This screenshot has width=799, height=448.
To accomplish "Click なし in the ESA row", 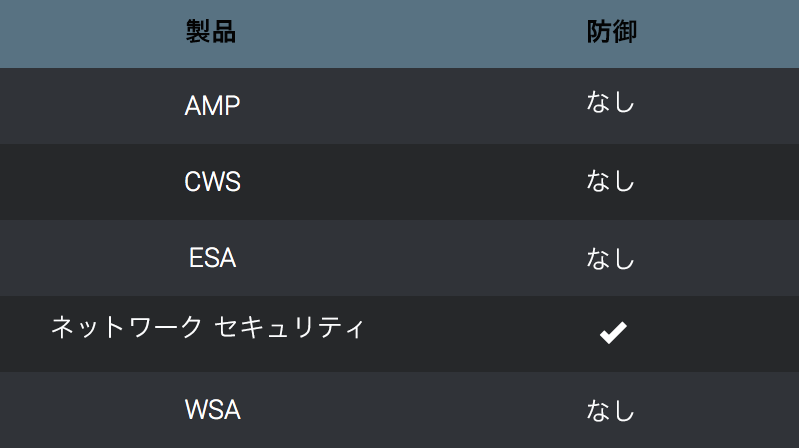I will pos(611,258).
